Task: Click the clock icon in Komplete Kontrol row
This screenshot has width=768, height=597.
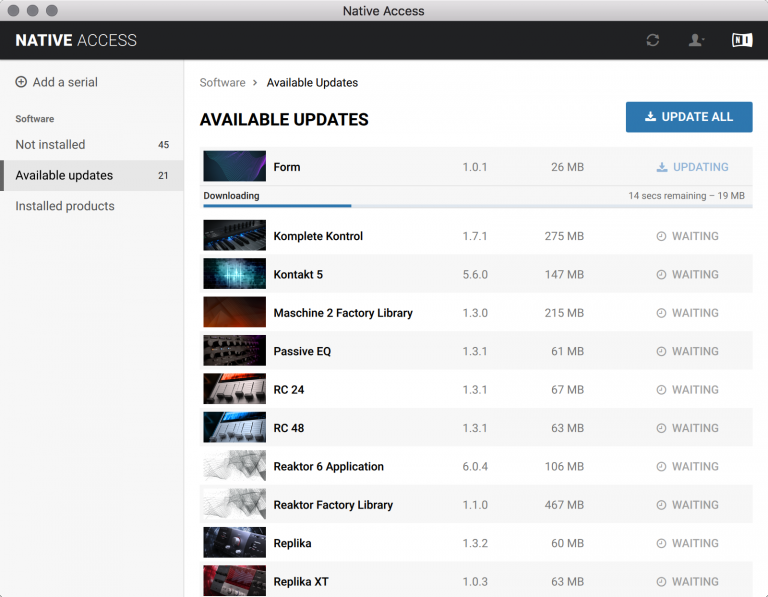Action: [661, 237]
